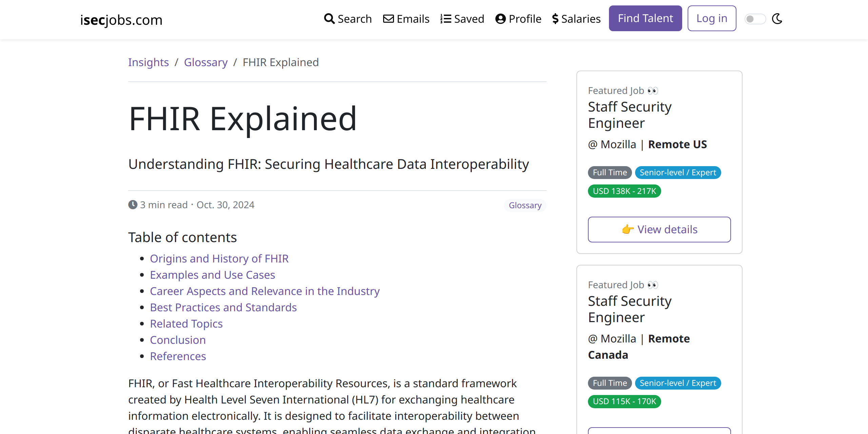Image resolution: width=868 pixels, height=434 pixels.
Task: Jump to Examples and Use Cases section
Action: tap(213, 275)
